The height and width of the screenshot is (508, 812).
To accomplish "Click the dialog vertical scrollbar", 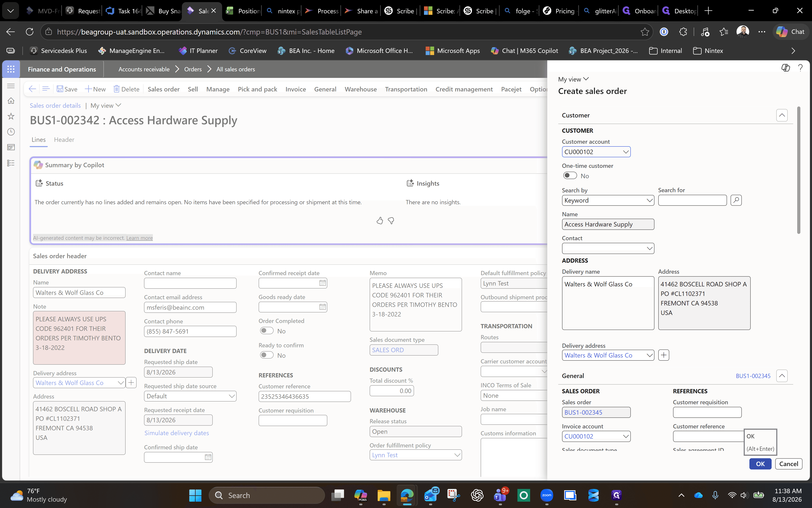I will (x=799, y=170).
